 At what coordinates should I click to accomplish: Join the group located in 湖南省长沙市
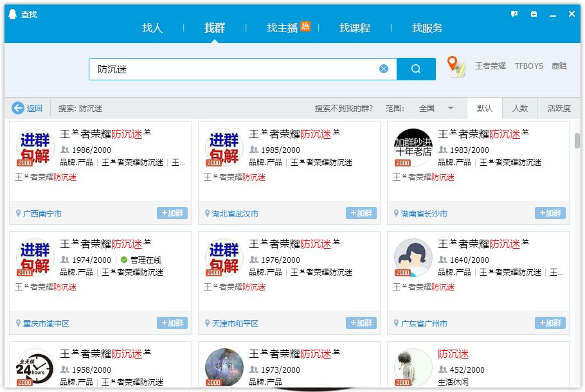(550, 213)
